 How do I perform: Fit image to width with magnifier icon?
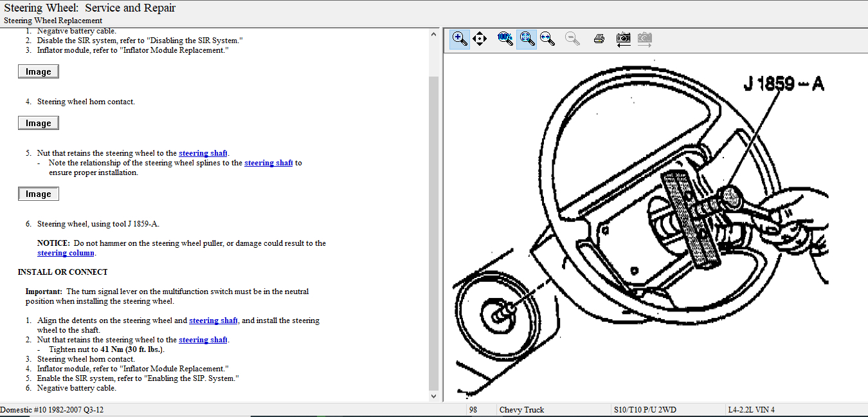point(547,39)
